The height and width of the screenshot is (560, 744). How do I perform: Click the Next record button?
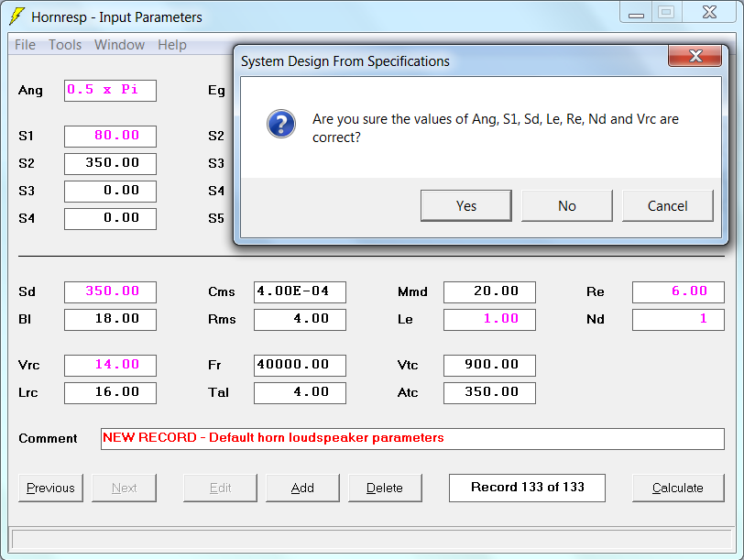click(x=124, y=488)
